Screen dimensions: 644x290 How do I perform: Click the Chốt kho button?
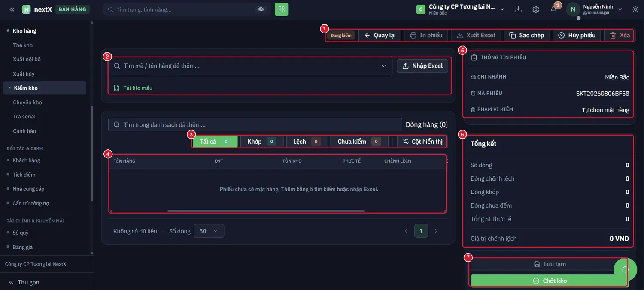click(x=549, y=281)
